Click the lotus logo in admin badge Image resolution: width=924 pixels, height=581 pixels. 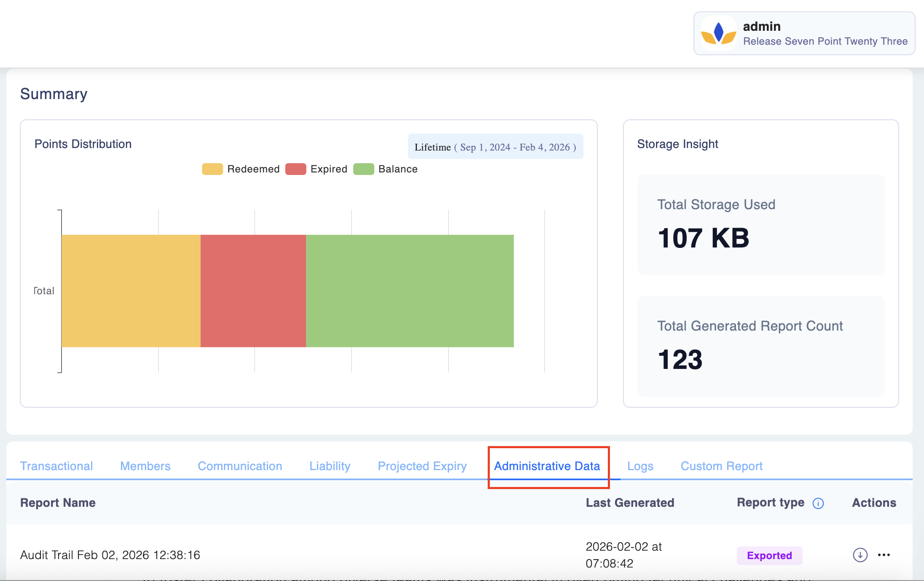(718, 34)
